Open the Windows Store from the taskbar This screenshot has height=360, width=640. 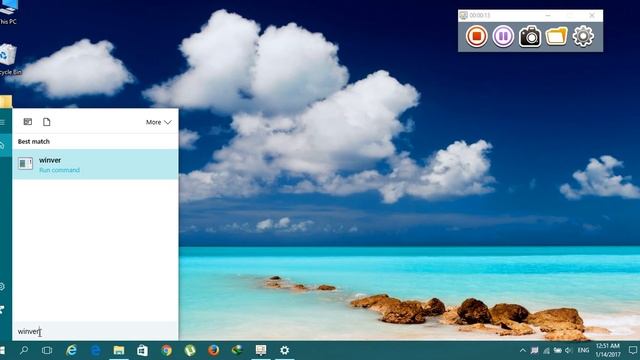tap(142, 350)
